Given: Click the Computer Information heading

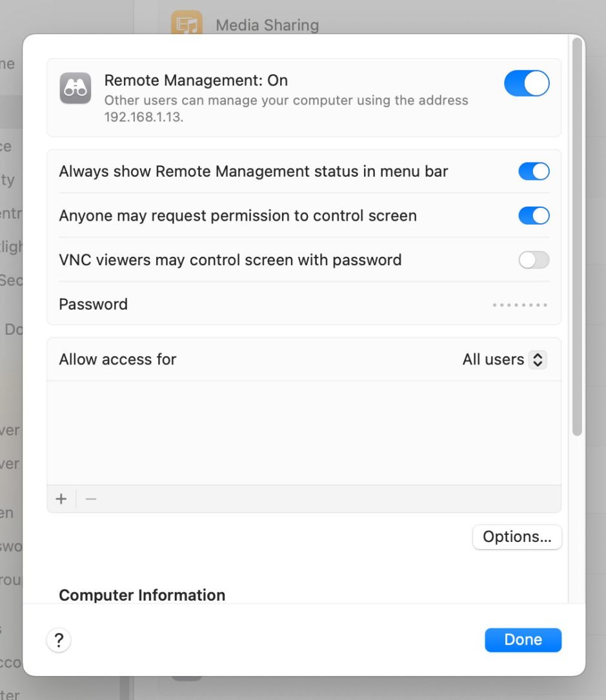Looking at the screenshot, I should (142, 595).
